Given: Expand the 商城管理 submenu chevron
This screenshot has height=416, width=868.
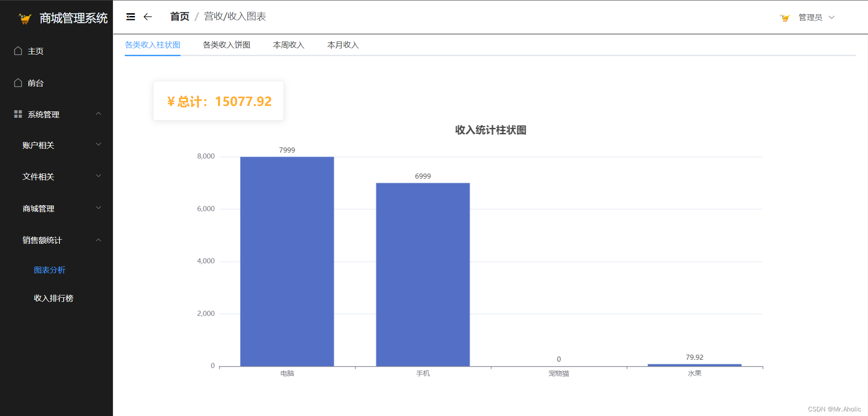Looking at the screenshot, I should 98,208.
